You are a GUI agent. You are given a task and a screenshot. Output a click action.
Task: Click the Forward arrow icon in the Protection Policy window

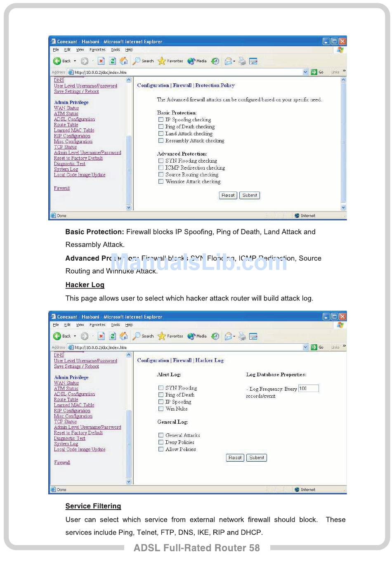(85, 61)
